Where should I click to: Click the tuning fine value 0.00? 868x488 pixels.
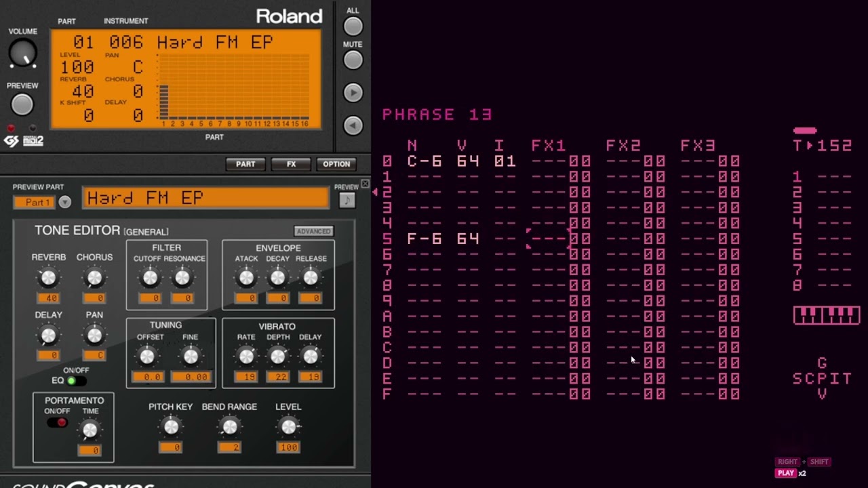pyautogui.click(x=190, y=377)
